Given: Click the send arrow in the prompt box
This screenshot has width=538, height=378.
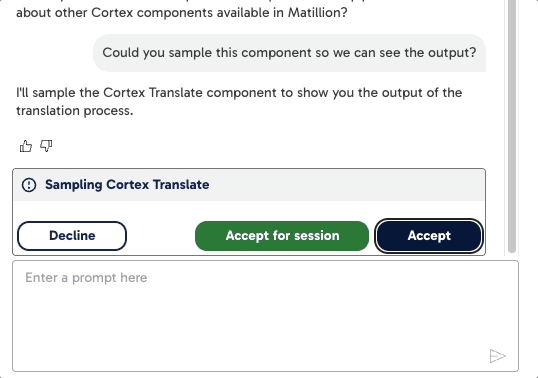Looking at the screenshot, I should pyautogui.click(x=497, y=356).
